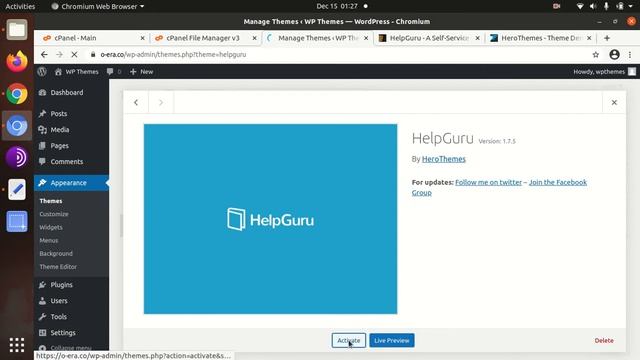Open Chromium Web Browser app menu
Screen dimensions: 640x360
click(98, 6)
